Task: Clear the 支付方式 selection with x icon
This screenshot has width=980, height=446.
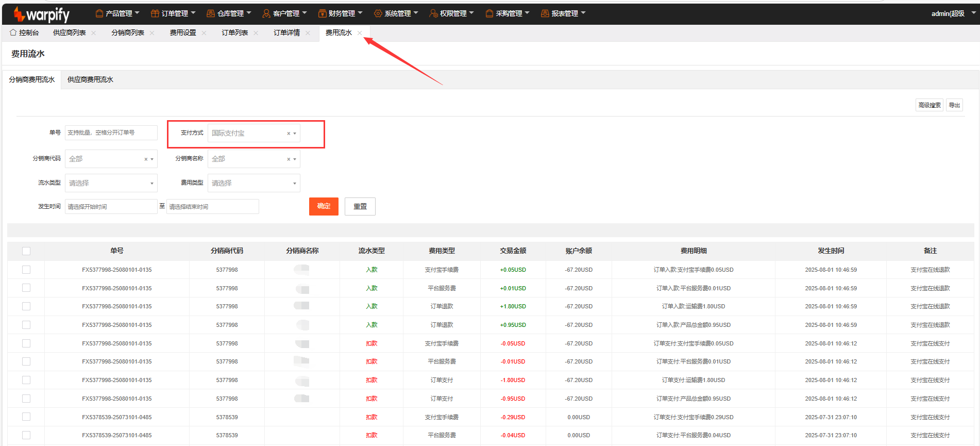Action: pos(289,134)
